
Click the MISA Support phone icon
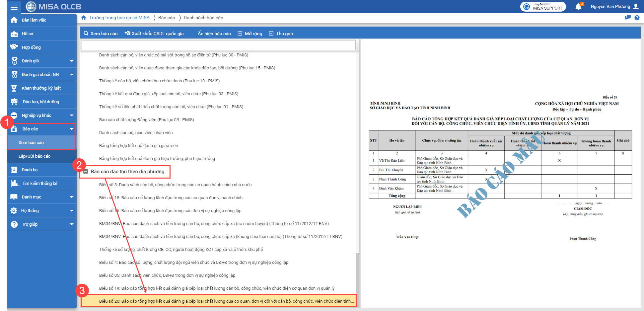tap(527, 7)
